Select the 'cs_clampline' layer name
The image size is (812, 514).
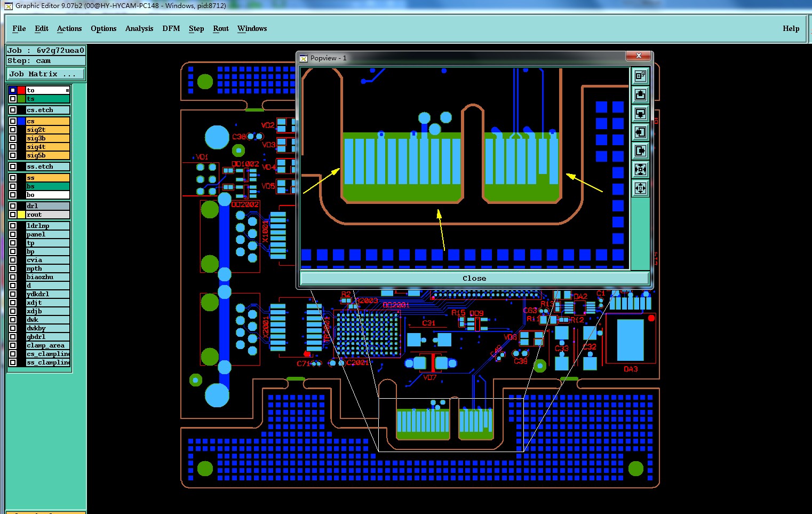click(x=48, y=354)
